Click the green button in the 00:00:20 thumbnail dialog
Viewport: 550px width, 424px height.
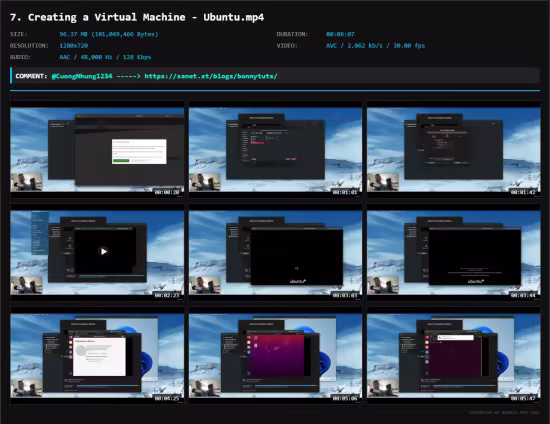pos(121,161)
